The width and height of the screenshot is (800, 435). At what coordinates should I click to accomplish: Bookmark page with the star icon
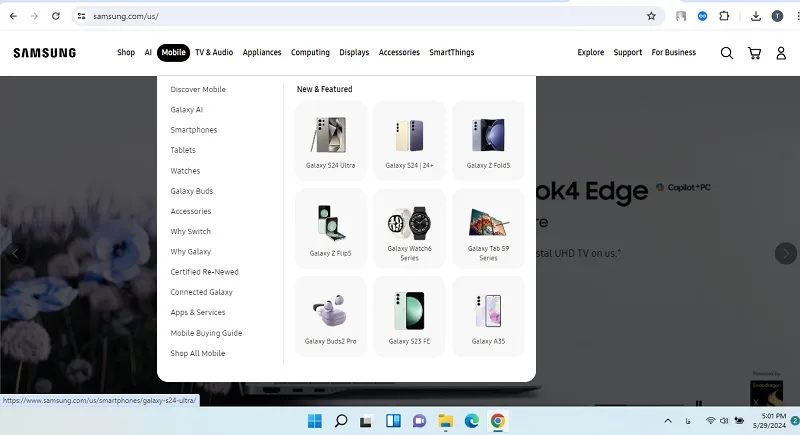click(x=651, y=16)
